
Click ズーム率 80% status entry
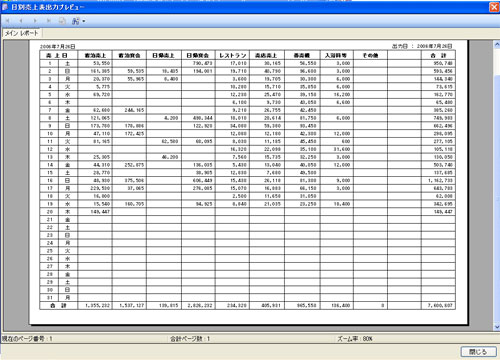(355, 339)
